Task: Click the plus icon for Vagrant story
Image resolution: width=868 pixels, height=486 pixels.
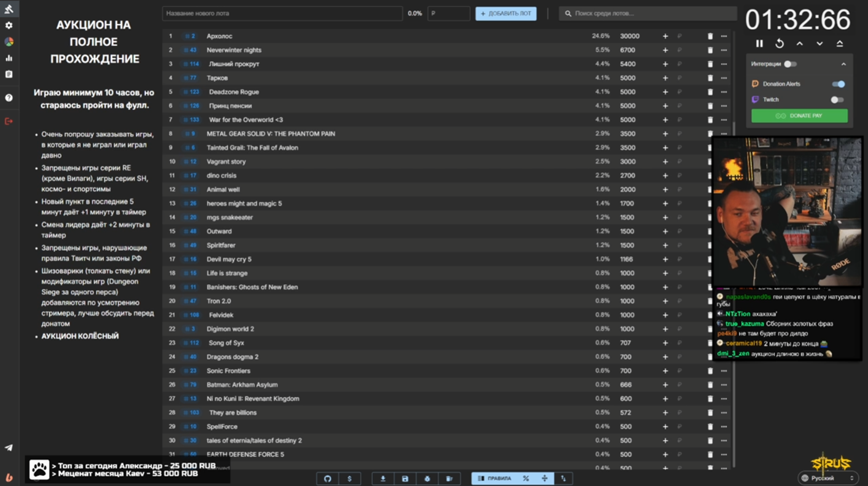Action: click(665, 161)
